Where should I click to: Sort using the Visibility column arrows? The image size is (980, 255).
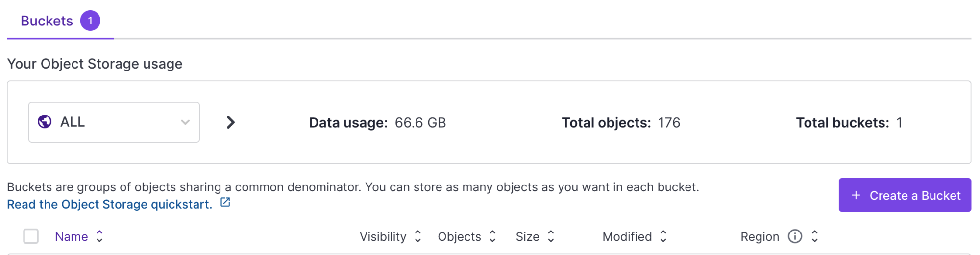[x=417, y=236]
